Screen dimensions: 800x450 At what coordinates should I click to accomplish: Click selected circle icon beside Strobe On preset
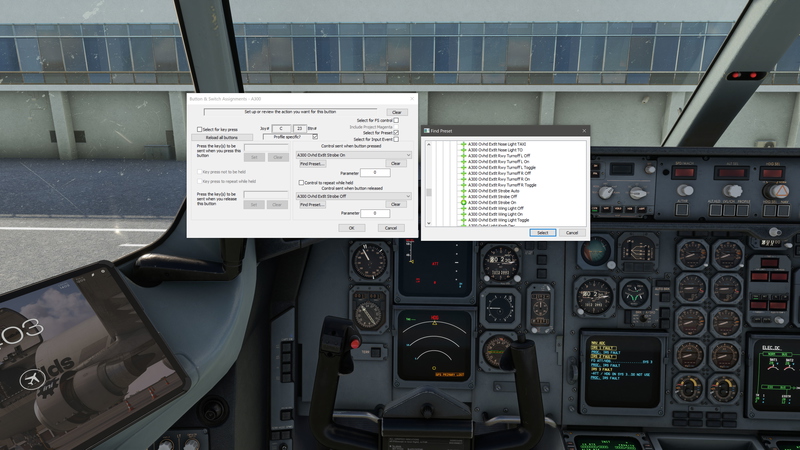coord(463,203)
